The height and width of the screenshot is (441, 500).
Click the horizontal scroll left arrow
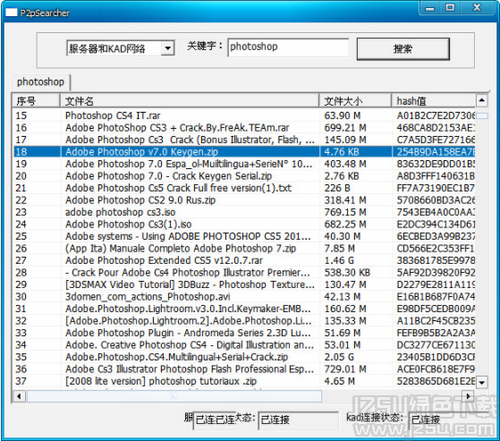(19, 396)
